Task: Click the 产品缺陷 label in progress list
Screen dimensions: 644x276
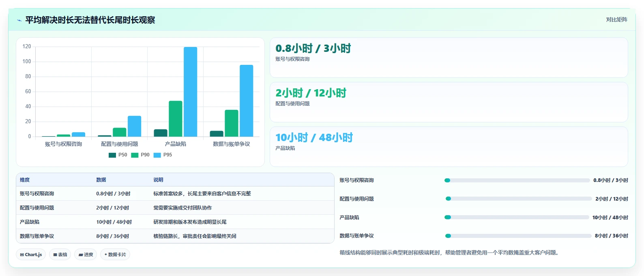Action: pos(349,218)
